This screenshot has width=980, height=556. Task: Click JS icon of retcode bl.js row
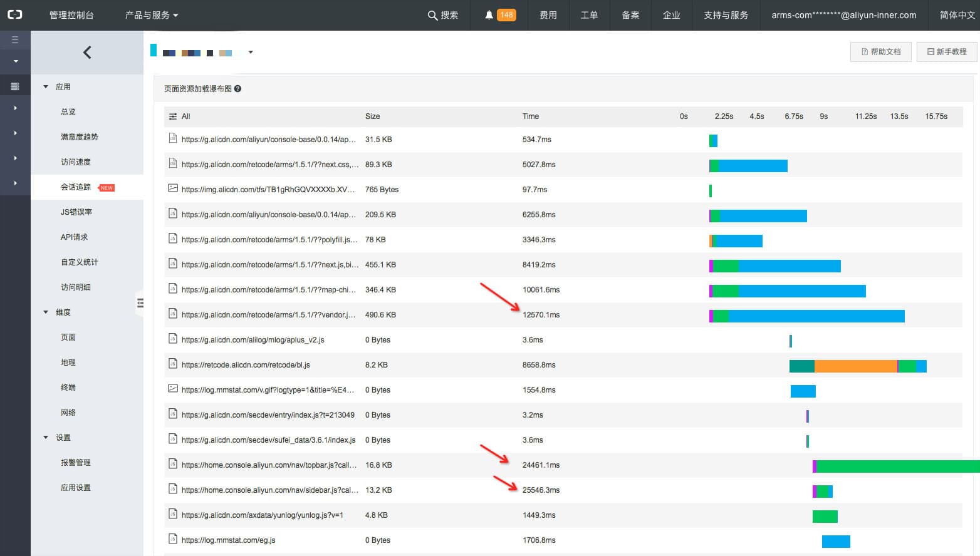(173, 364)
